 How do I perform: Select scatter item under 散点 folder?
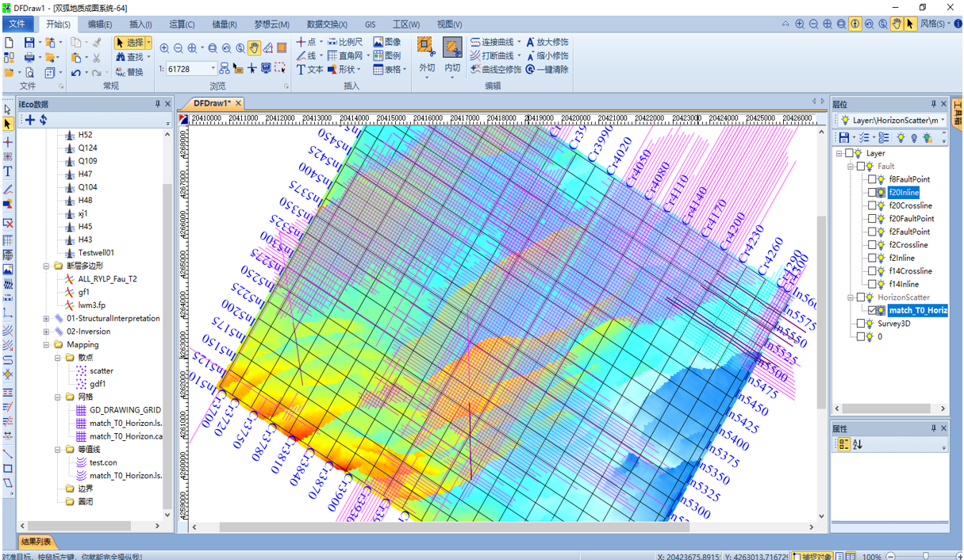[101, 371]
